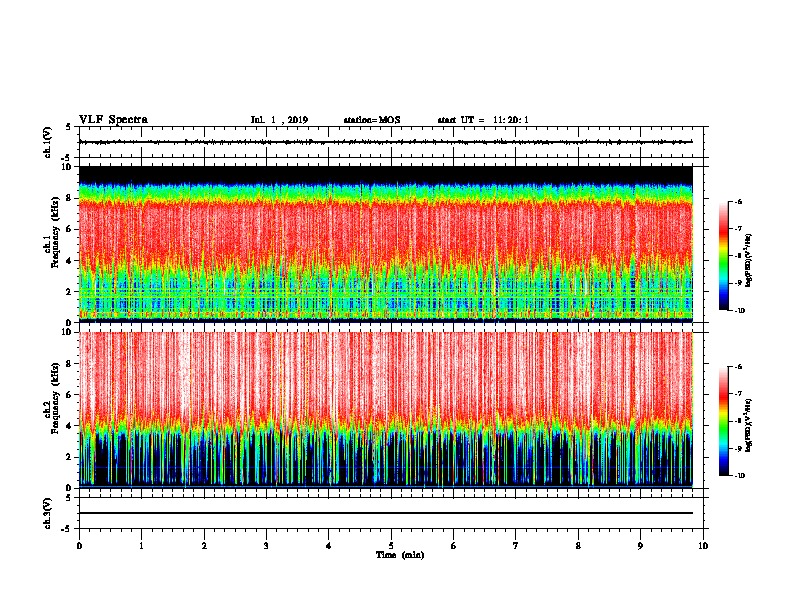Click inside the ch.2 spectrogram panel
This screenshot has width=792, height=612.
tap(386, 410)
